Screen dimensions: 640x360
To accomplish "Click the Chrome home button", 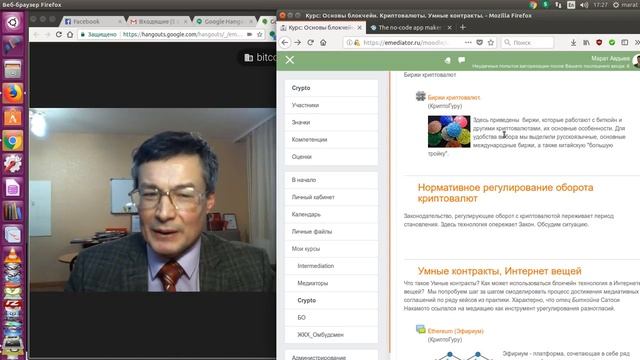I will click(x=70, y=35).
